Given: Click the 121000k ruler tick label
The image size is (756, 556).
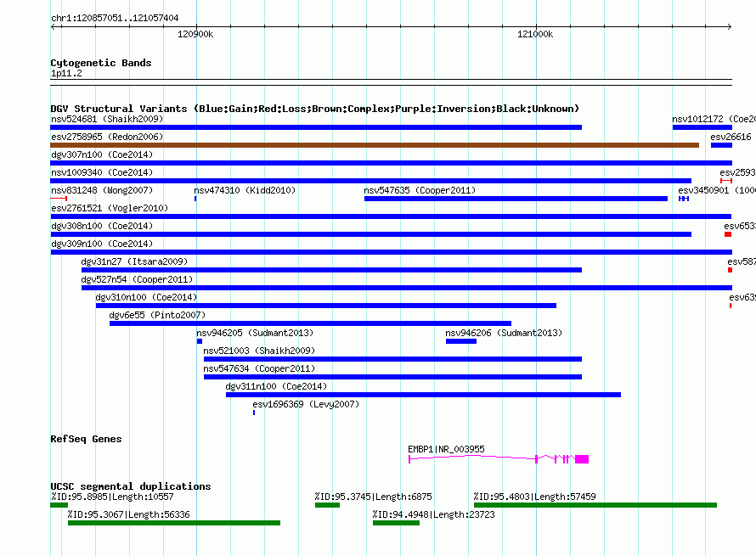Looking at the screenshot, I should [535, 34].
